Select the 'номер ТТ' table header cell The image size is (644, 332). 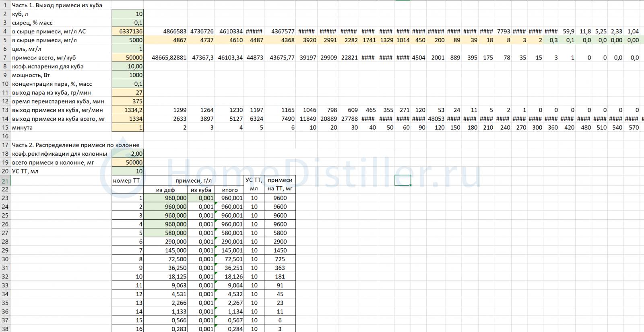point(128,181)
